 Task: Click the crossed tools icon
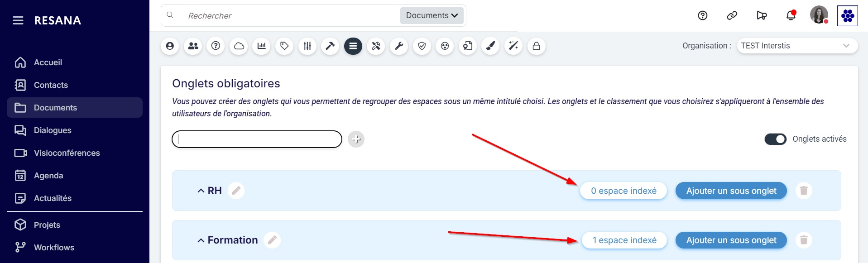(x=376, y=46)
